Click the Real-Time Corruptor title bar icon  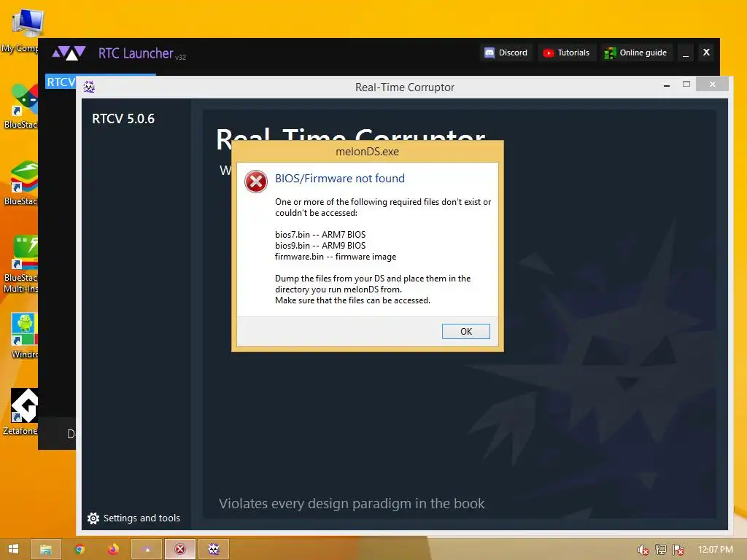tap(89, 87)
